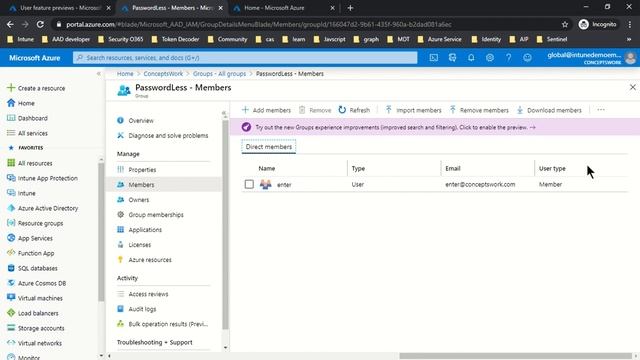640x360 pixels.
Task: Open the AAD developer bookmark folder
Action: pyautogui.click(x=66, y=39)
